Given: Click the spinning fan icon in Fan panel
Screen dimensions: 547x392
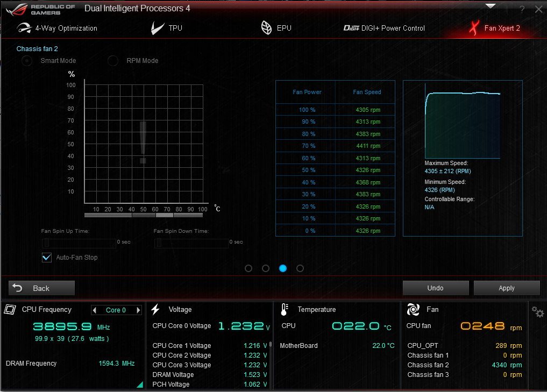Looking at the screenshot, I should (413, 309).
